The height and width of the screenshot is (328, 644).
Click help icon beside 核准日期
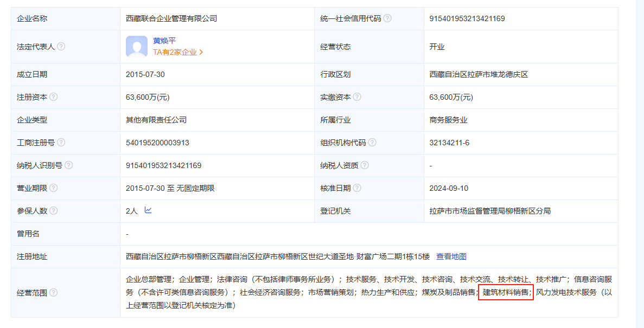[x=357, y=188]
